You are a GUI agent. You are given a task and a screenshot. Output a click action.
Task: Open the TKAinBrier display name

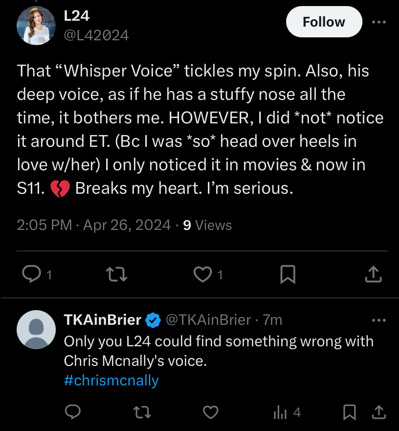pos(103,320)
